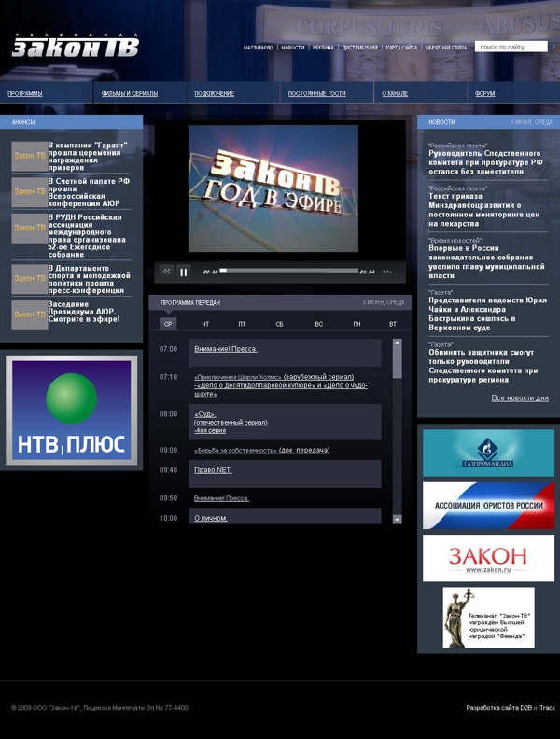This screenshot has width=560, height=739.
Task: Click the site search input field
Action: coord(511,47)
